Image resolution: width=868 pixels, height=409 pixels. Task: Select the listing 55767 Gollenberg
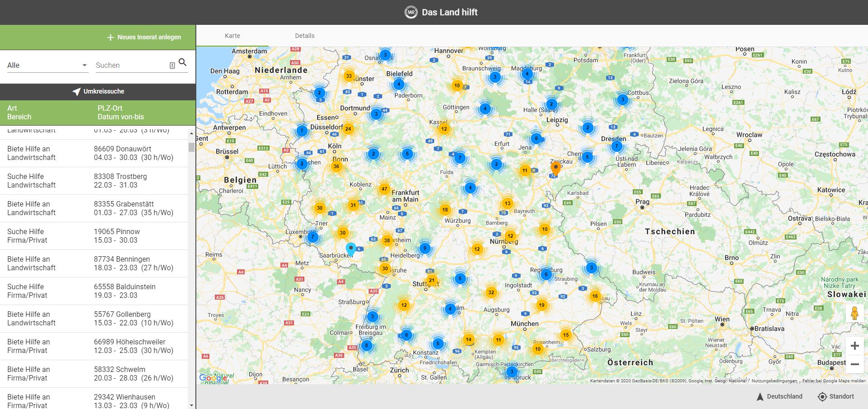point(94,319)
